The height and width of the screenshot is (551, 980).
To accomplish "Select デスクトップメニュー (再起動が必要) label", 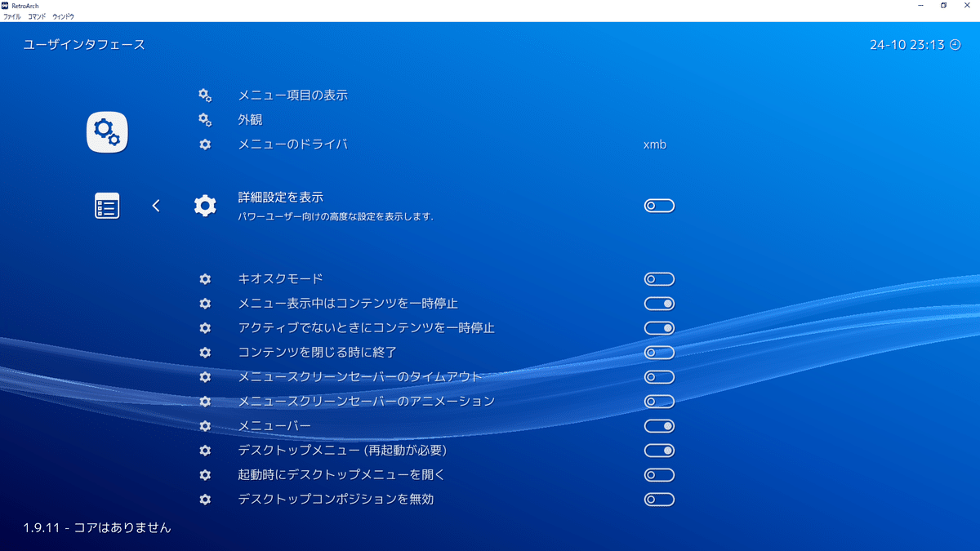I will point(342,451).
